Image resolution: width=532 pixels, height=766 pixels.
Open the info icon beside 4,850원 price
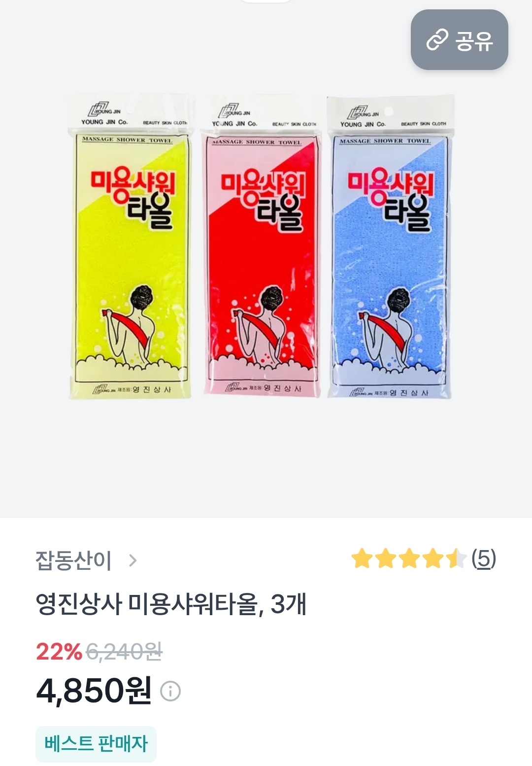click(170, 691)
